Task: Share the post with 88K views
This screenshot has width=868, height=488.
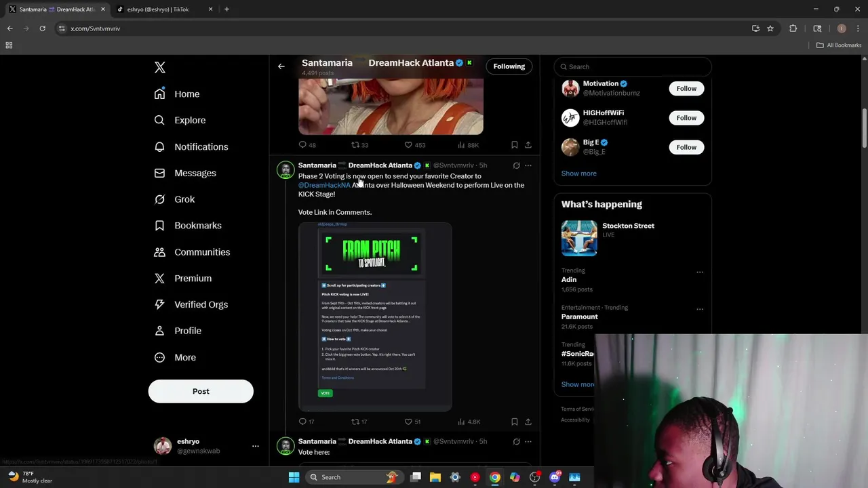Action: (528, 145)
